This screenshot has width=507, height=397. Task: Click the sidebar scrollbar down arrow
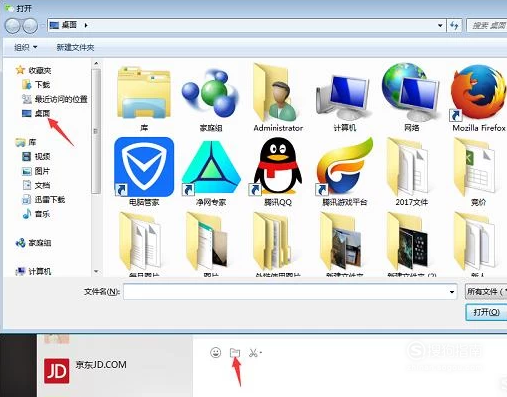point(96,271)
